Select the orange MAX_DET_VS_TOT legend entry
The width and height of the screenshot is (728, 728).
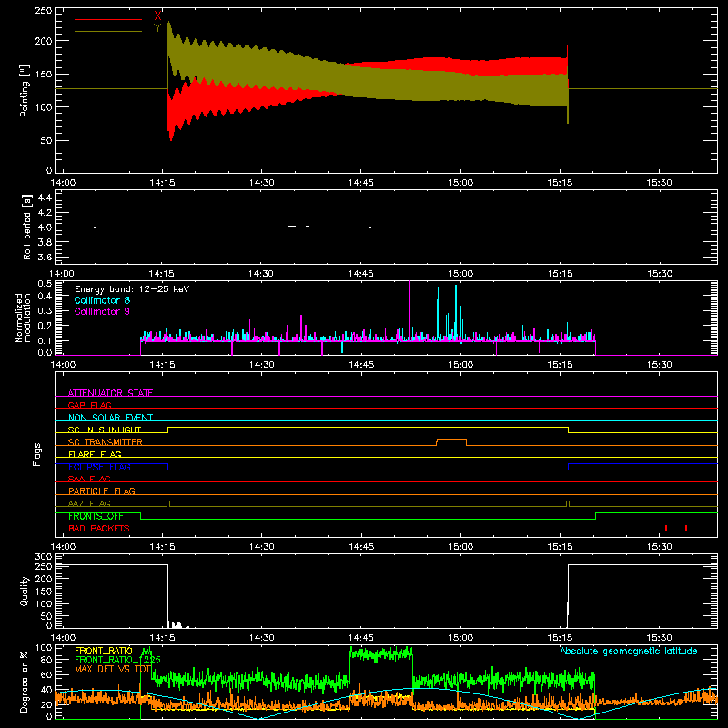coord(113,669)
